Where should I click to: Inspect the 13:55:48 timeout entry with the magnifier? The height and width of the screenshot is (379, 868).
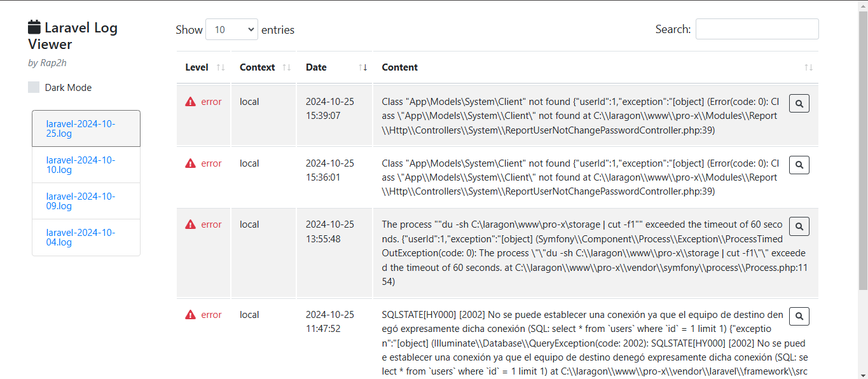[799, 226]
